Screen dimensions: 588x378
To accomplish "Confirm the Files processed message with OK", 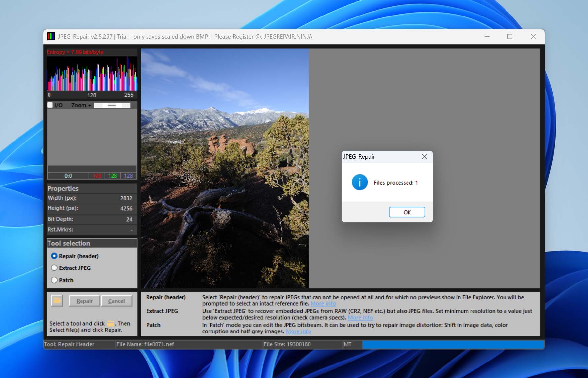I will click(407, 212).
